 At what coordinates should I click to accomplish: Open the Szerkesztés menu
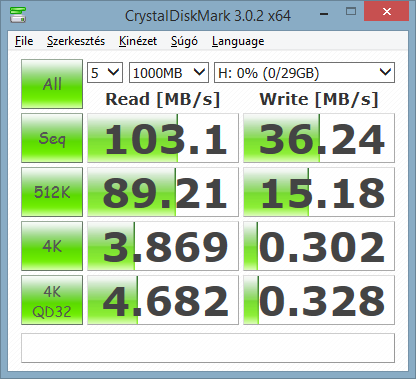tap(76, 41)
